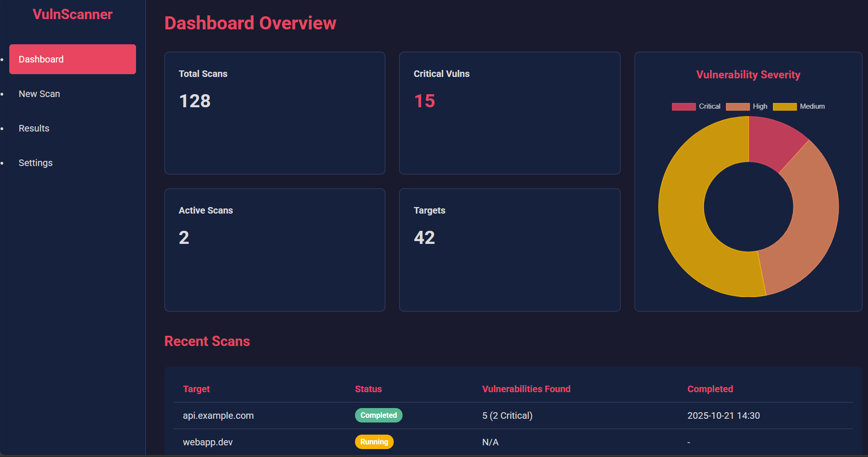The height and width of the screenshot is (457, 868).
Task: Click the red 15 critical count
Action: point(424,101)
